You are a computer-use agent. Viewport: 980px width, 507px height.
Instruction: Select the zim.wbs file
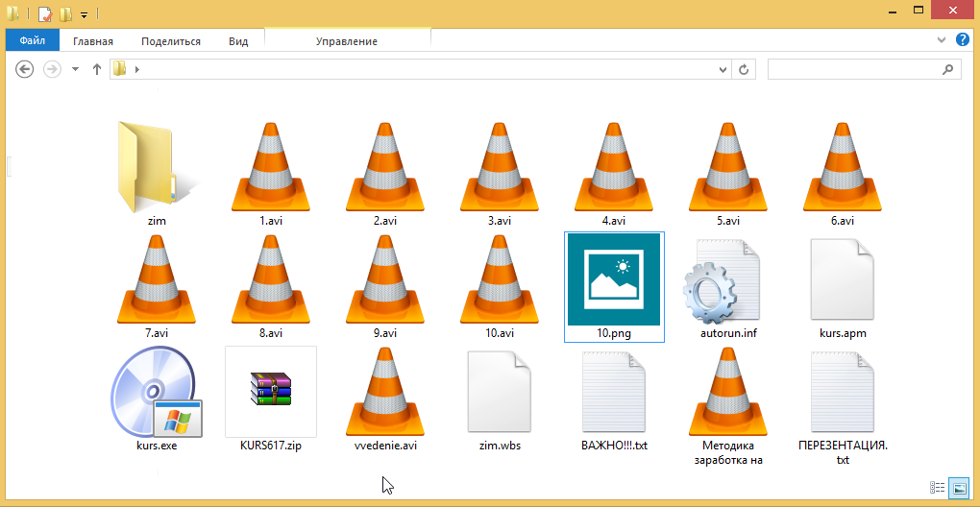499,392
